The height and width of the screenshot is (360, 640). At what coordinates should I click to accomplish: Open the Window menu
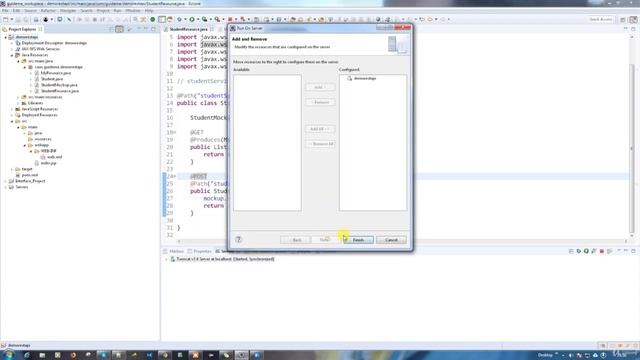click(133, 11)
